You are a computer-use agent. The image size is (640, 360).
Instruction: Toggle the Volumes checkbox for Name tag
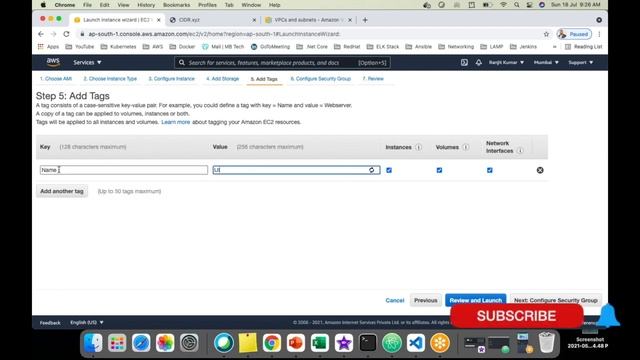point(439,170)
